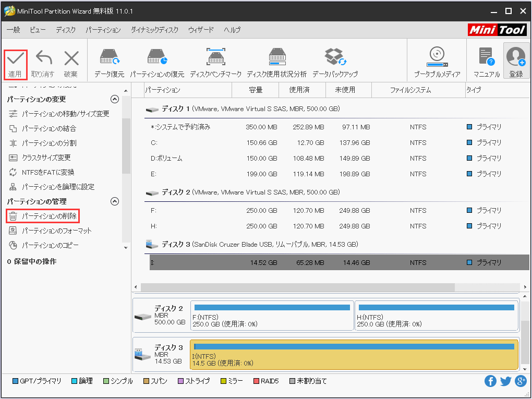Collapse the パーティションの管理 section
This screenshot has height=399, width=532.
coord(115,201)
